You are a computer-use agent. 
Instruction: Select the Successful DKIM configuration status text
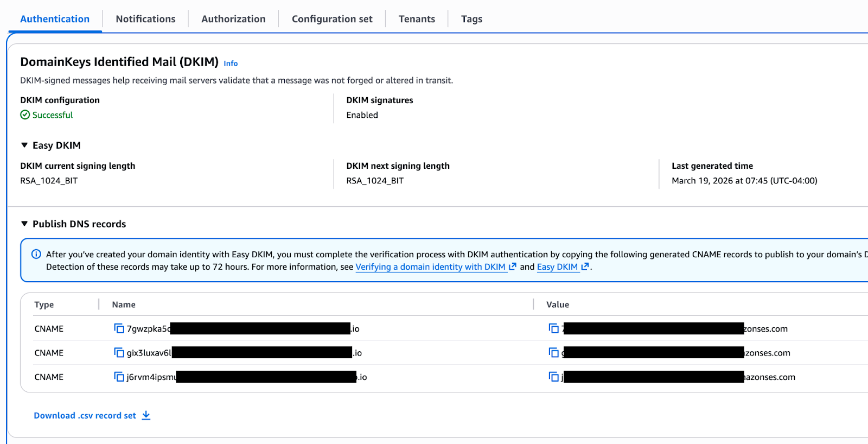pyautogui.click(x=53, y=115)
